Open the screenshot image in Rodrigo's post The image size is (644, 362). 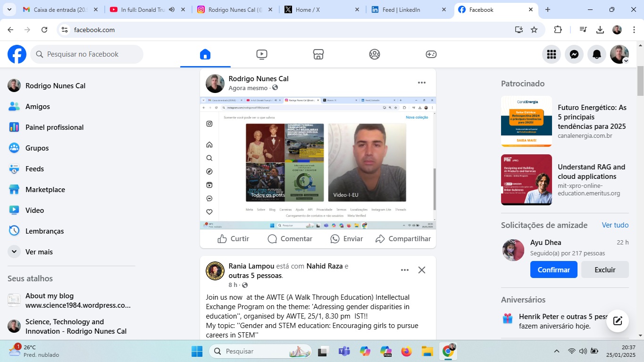[x=318, y=163]
